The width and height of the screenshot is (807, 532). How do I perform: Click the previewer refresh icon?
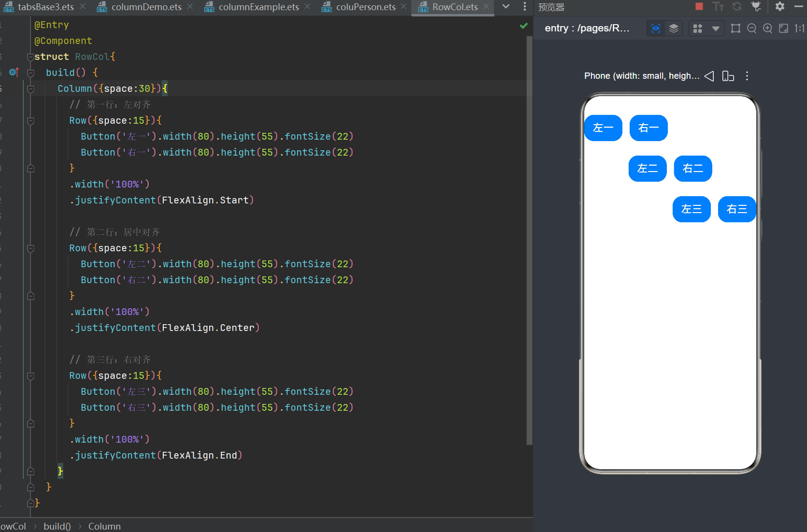click(737, 6)
